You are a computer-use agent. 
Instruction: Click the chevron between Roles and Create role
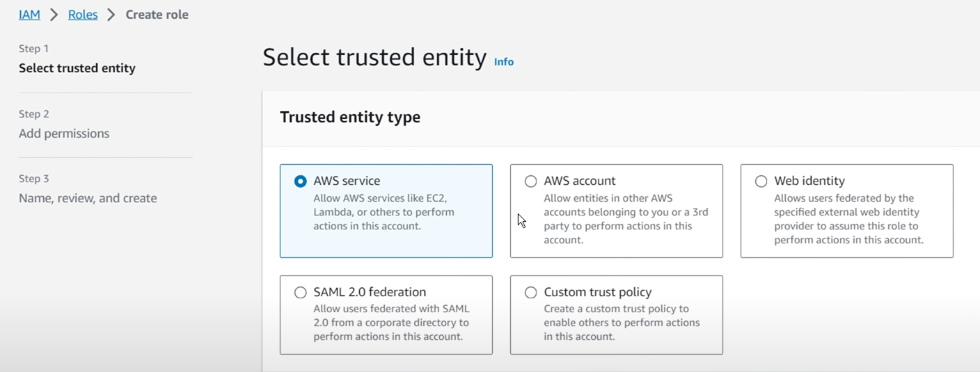[x=111, y=15]
